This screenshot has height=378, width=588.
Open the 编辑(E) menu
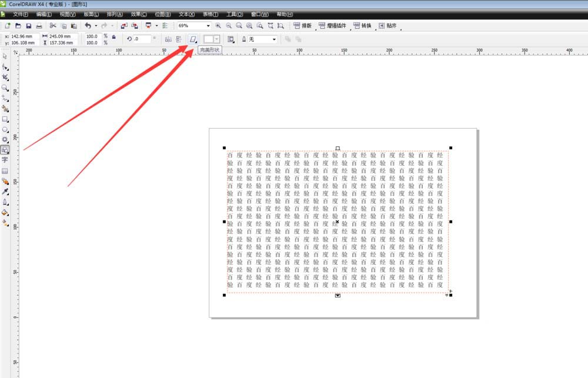click(x=44, y=14)
